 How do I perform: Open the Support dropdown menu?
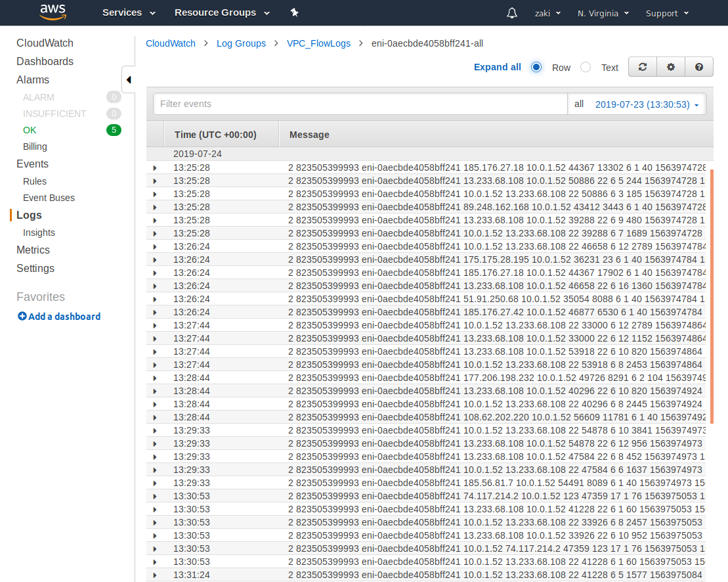(x=667, y=14)
